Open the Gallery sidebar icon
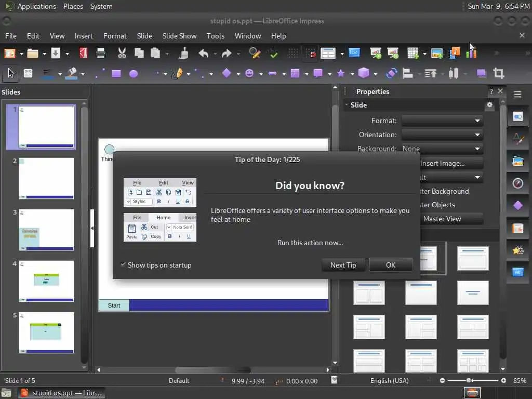 (x=518, y=161)
